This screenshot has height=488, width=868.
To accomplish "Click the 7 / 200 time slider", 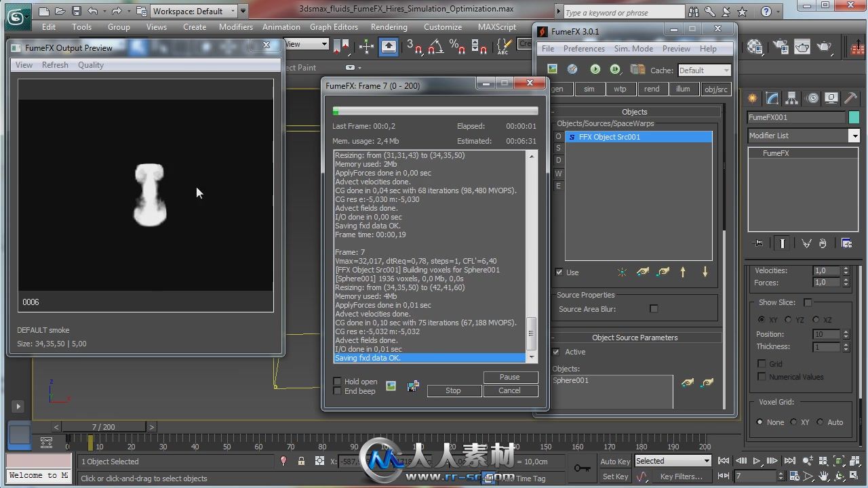I will coord(104,427).
